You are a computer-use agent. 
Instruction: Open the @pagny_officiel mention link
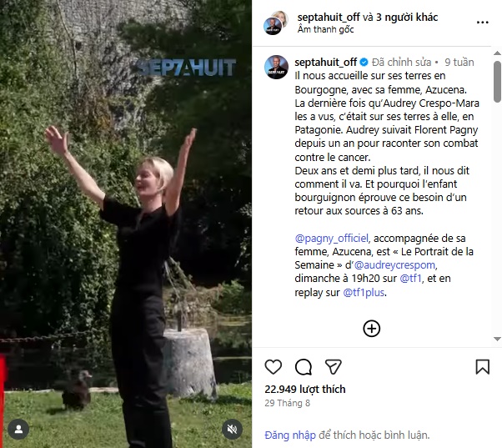click(331, 239)
